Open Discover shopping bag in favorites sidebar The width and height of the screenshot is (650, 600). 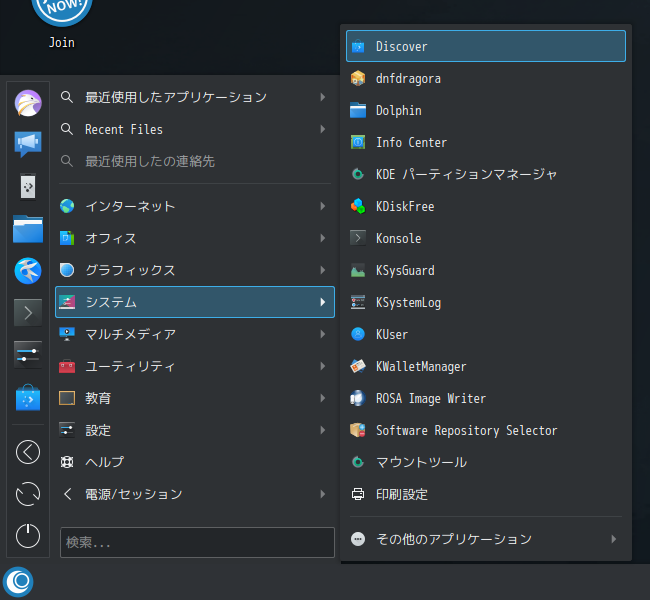(28, 397)
